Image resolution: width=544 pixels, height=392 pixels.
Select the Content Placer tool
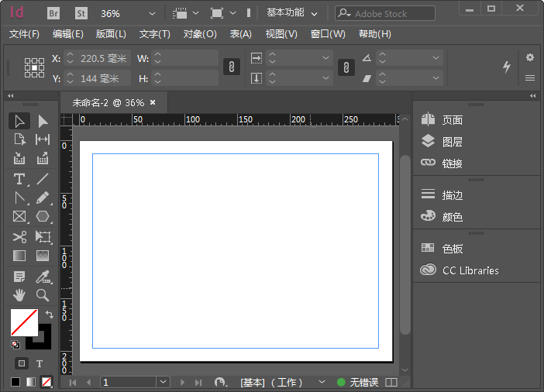pyautogui.click(x=43, y=158)
